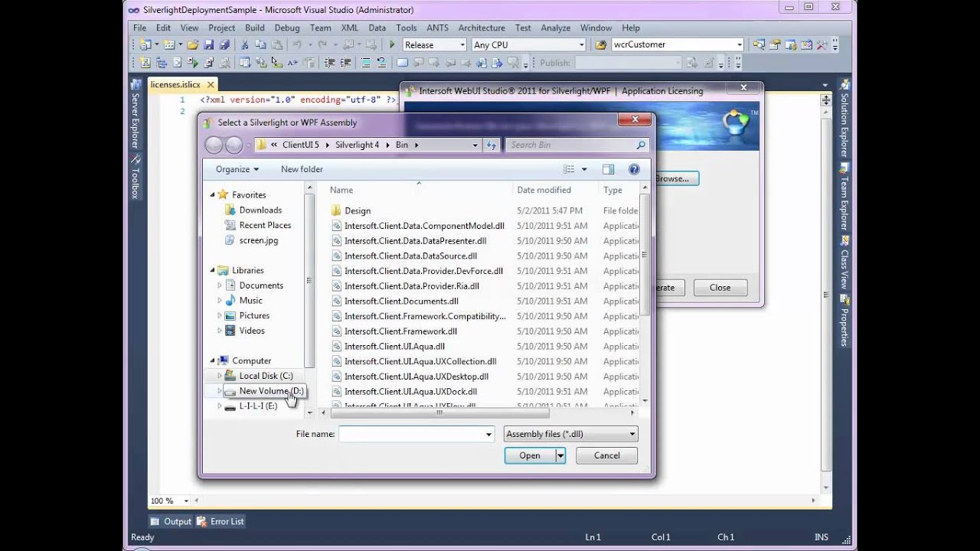This screenshot has width=980, height=551.
Task: Open the Assembly files type filter dropdown
Action: pos(570,434)
